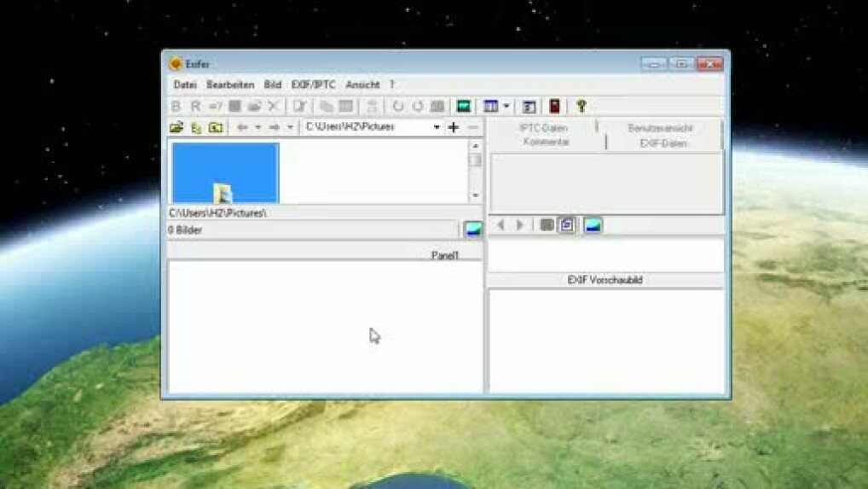Click the green monitor icon in main toolbar
This screenshot has width=868, height=489.
[x=464, y=106]
